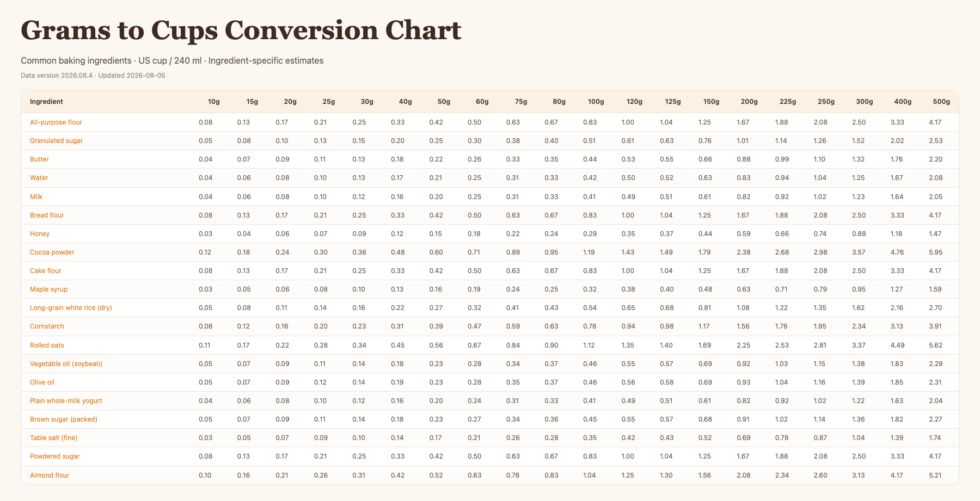Screen dimensions: 980x501
Task: Click Maple syrup link
Action: pos(49,289)
